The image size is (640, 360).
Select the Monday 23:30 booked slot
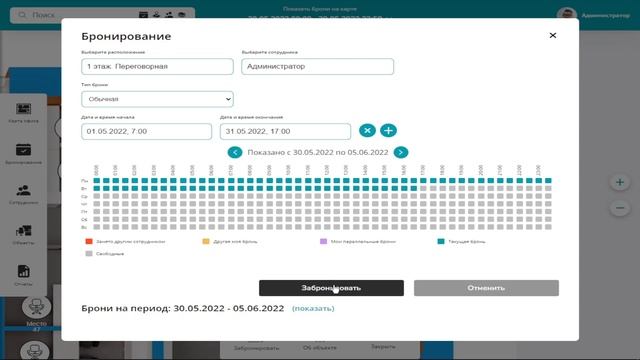click(x=548, y=180)
